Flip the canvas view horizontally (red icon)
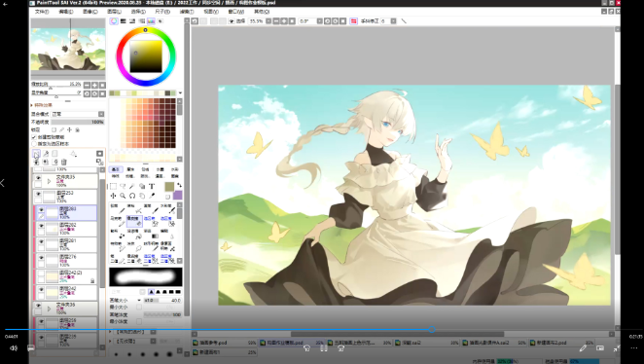 click(x=353, y=21)
